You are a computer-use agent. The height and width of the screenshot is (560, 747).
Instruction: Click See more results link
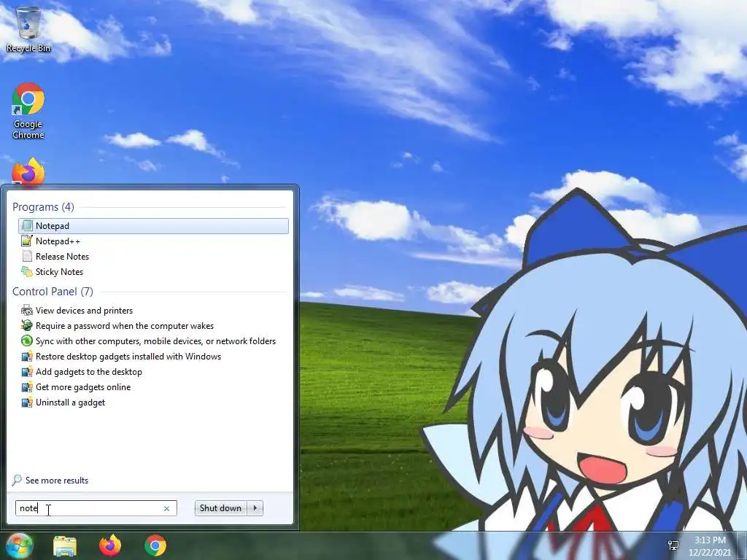(x=57, y=481)
